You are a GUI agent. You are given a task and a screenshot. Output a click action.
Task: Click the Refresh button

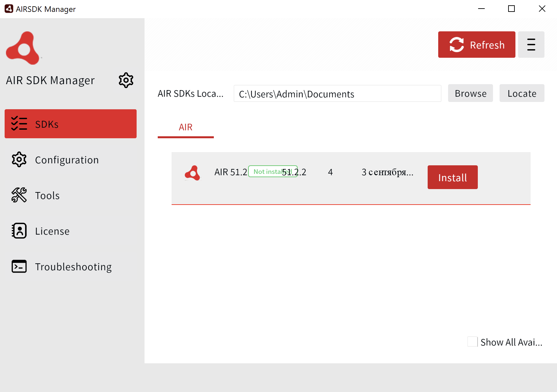coord(476,45)
